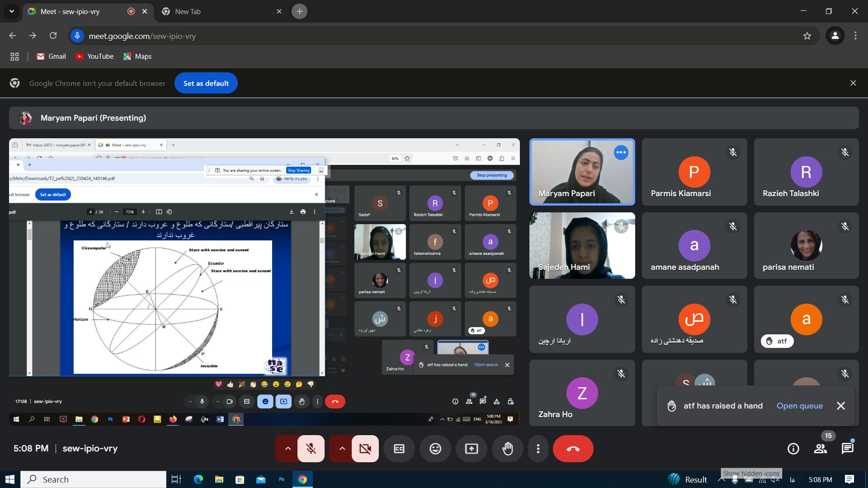Open Chrome three-dot menu

(x=855, y=36)
